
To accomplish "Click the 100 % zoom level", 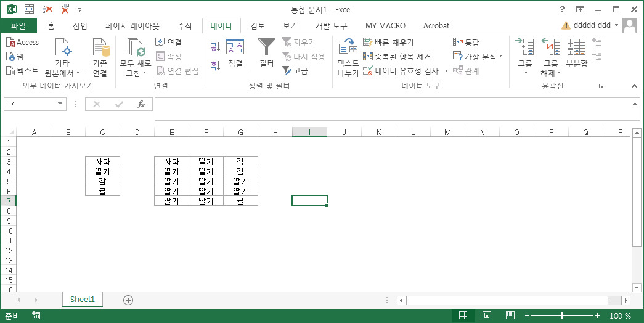I will tap(621, 316).
